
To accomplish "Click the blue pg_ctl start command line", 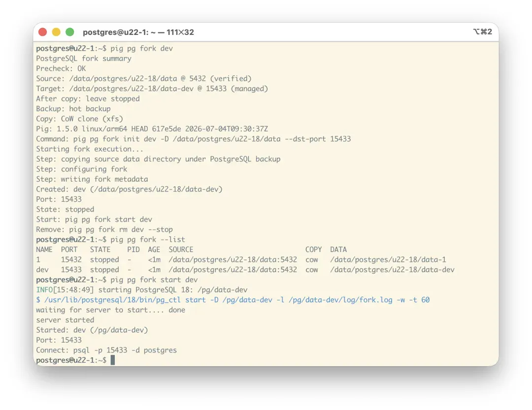I will tap(233, 300).
